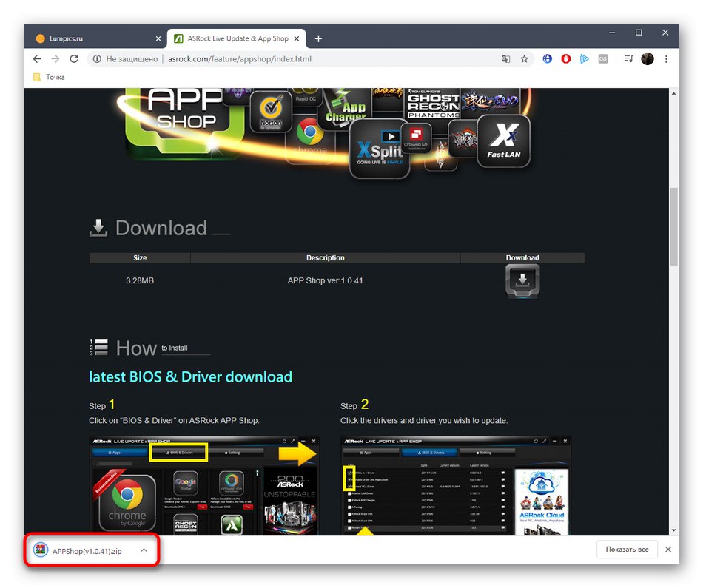703x588 pixels.
Task: Click the scrollbar down arrow
Action: point(673,530)
